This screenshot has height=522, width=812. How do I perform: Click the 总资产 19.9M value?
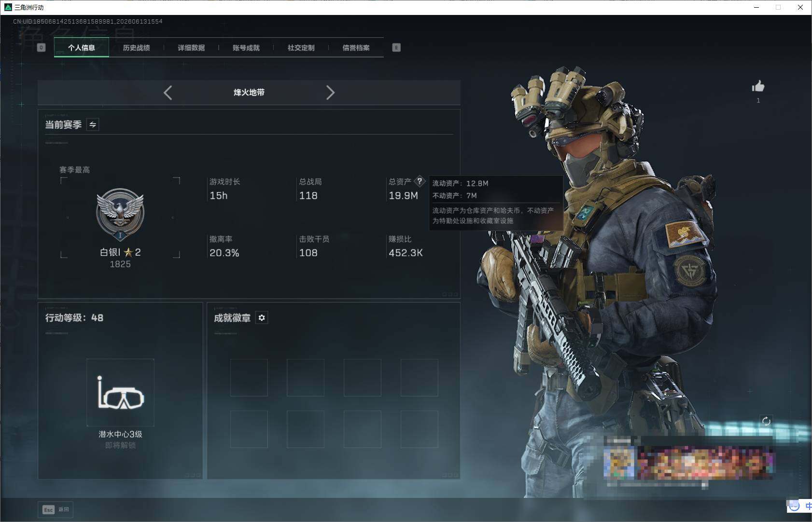403,195
